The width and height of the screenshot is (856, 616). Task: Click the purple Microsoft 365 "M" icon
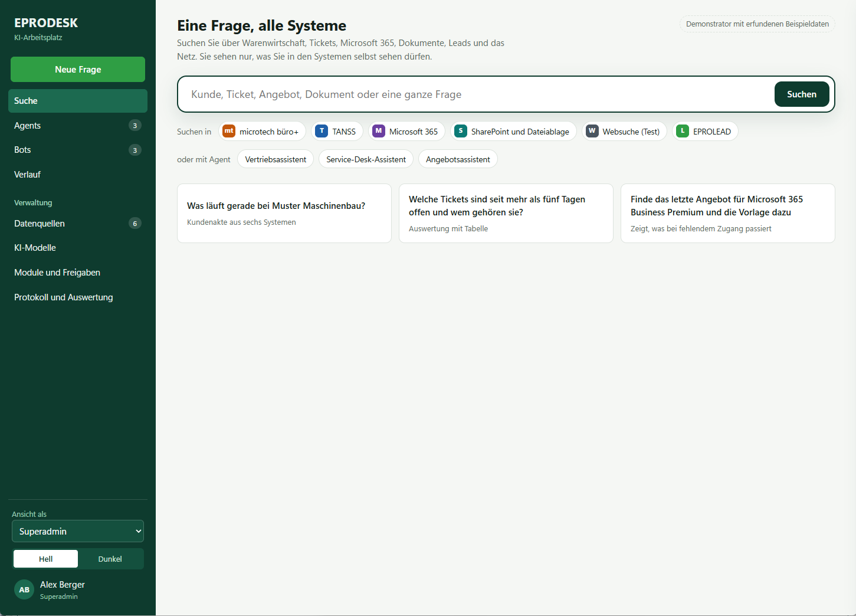click(379, 131)
